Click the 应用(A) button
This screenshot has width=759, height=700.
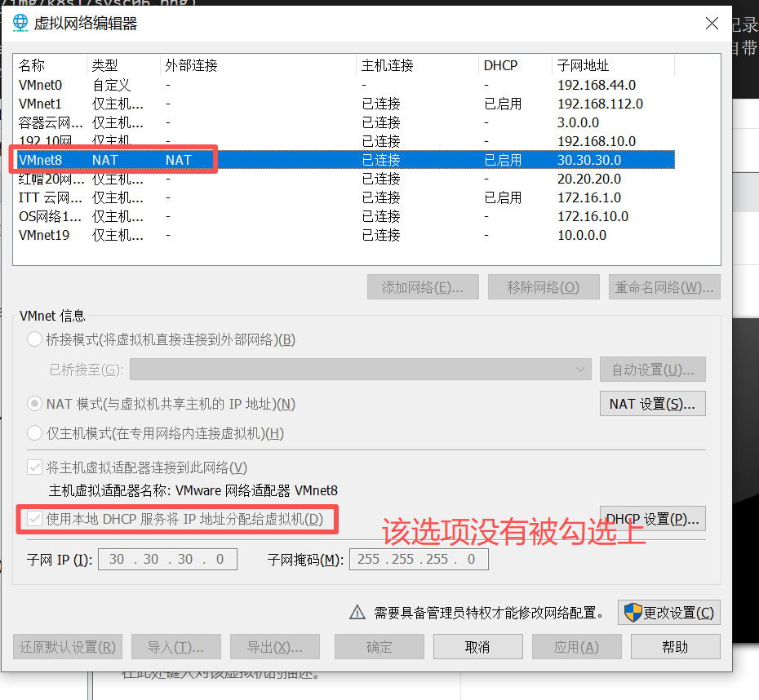[x=577, y=647]
